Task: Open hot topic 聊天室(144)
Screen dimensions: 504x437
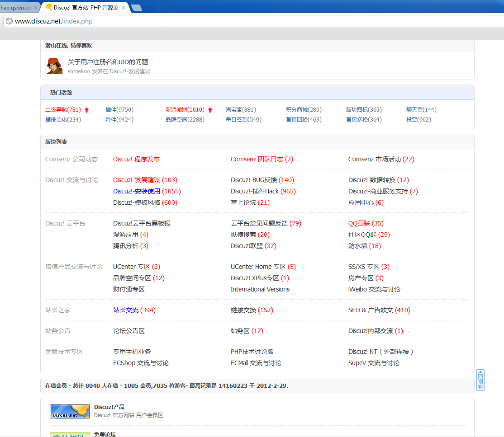Action: 421,110
